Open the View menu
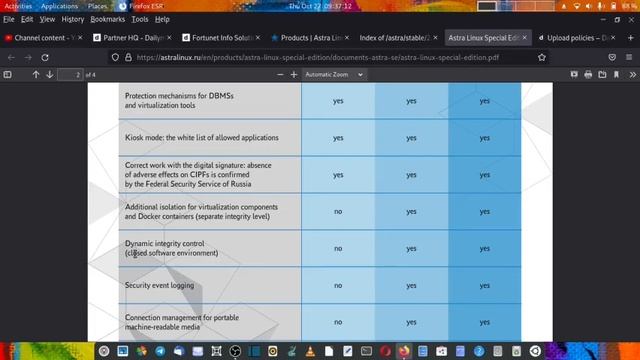Image resolution: width=640 pixels, height=360 pixels. point(47,19)
